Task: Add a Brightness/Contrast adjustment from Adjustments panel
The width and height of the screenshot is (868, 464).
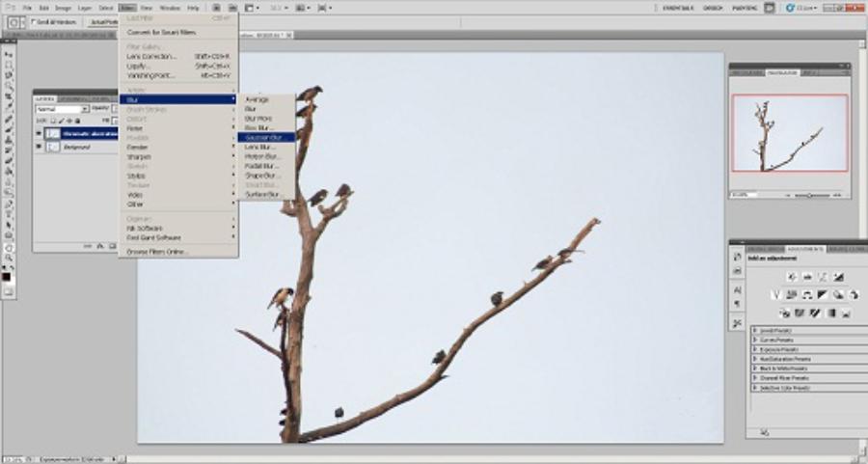Action: point(791,277)
